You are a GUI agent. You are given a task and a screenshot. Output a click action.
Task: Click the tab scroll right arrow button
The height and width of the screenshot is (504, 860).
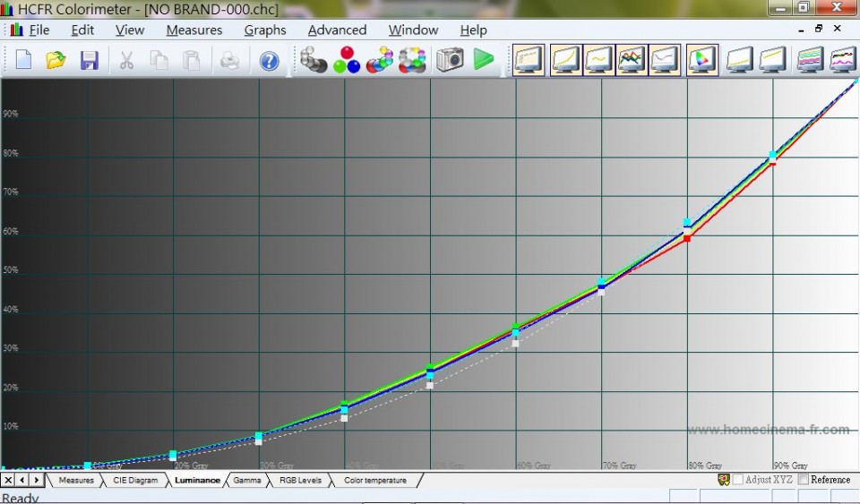pyautogui.click(x=37, y=481)
